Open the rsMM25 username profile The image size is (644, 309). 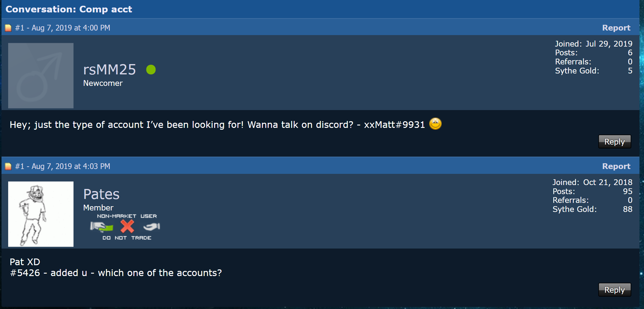coord(110,70)
